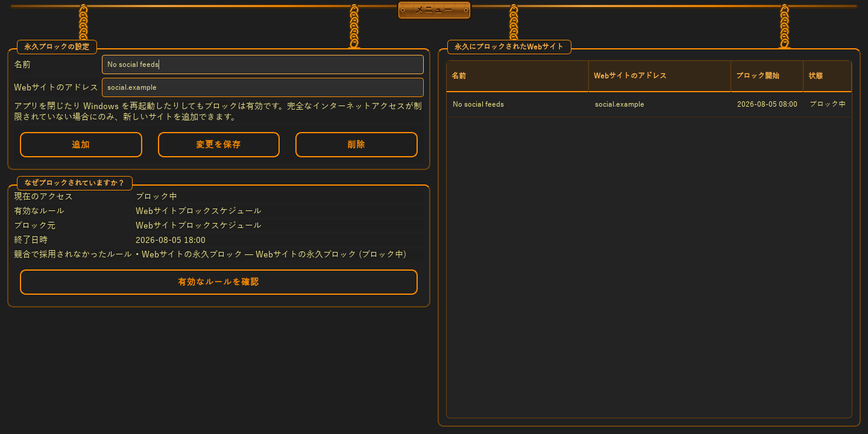The height and width of the screenshot is (434, 868).
Task: Sort by 状態 column header
Action: click(827, 76)
